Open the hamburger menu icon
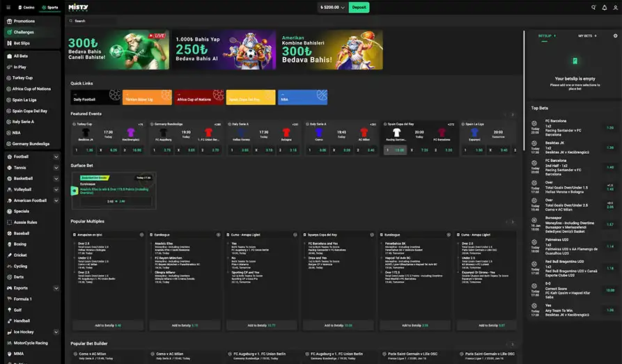622x364 pixels. coord(8,7)
